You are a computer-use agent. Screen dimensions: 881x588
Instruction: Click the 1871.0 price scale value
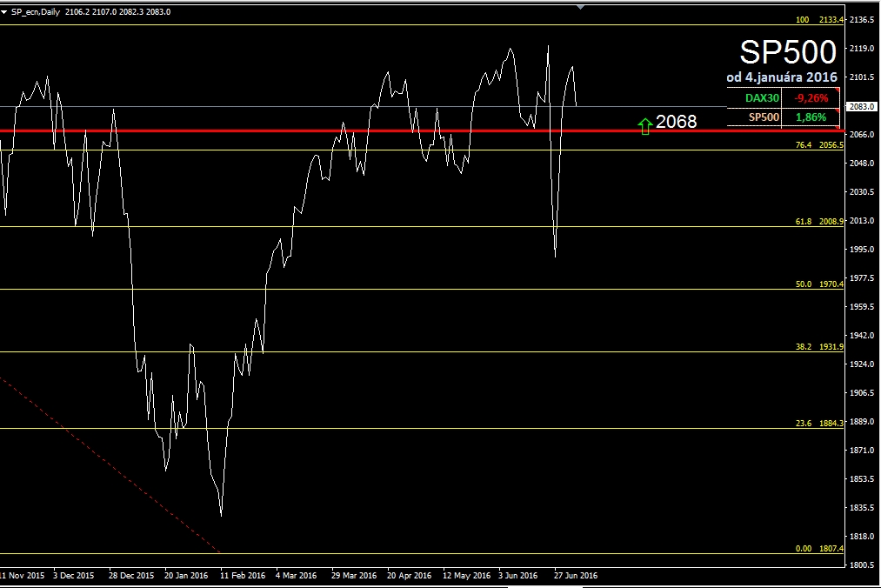pyautogui.click(x=862, y=450)
